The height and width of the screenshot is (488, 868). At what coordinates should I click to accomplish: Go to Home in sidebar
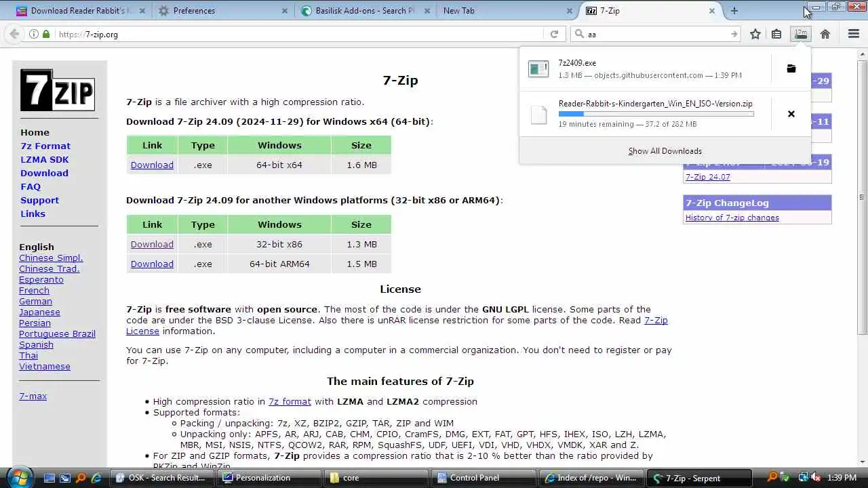pos(35,132)
